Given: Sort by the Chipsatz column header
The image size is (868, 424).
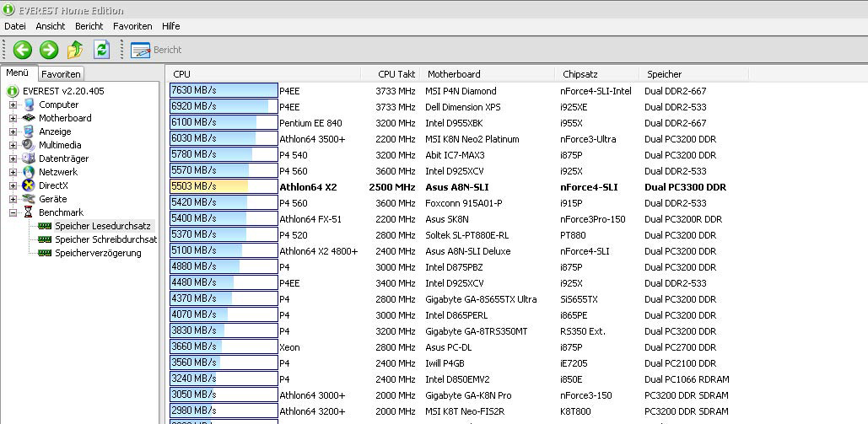Looking at the screenshot, I should point(597,74).
